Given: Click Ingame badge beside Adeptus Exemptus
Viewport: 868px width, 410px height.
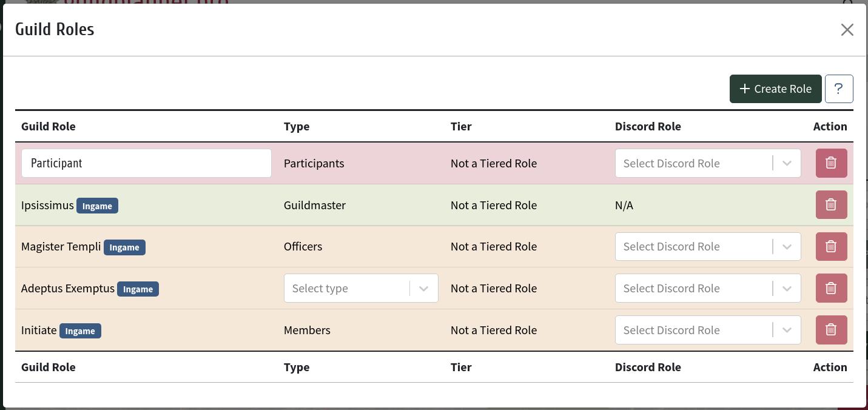Looking at the screenshot, I should 138,289.
